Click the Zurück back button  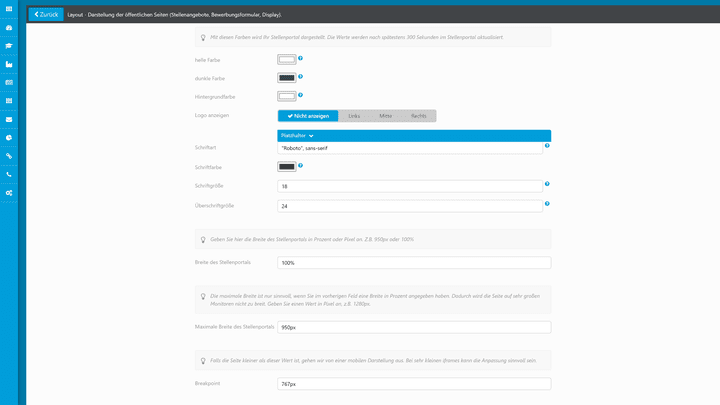[45, 15]
